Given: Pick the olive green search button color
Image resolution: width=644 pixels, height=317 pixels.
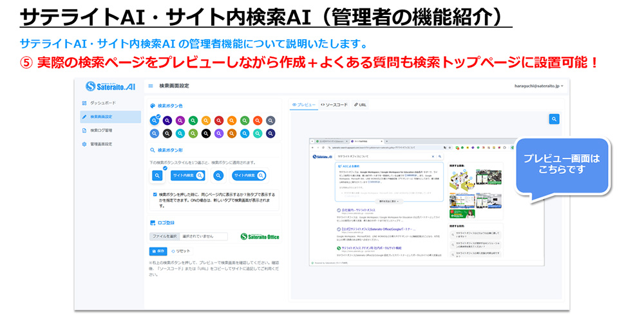Looking at the screenshot, I should (x=193, y=133).
